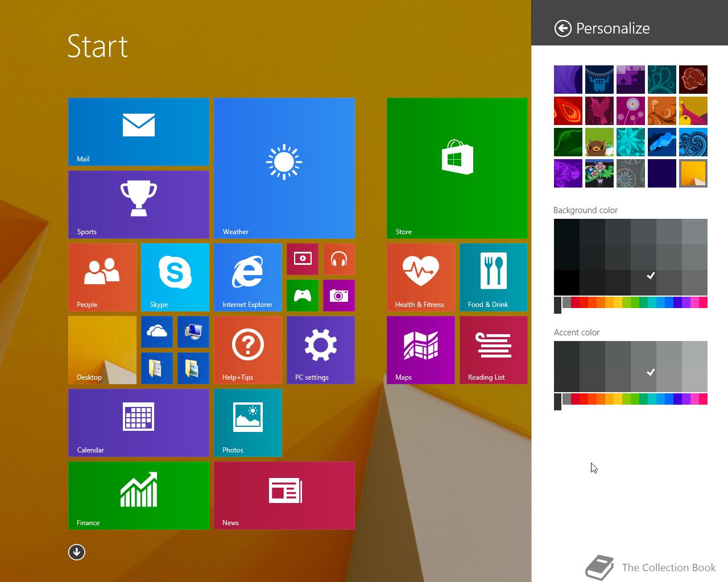Open the Health & Fitness tile

(x=421, y=277)
